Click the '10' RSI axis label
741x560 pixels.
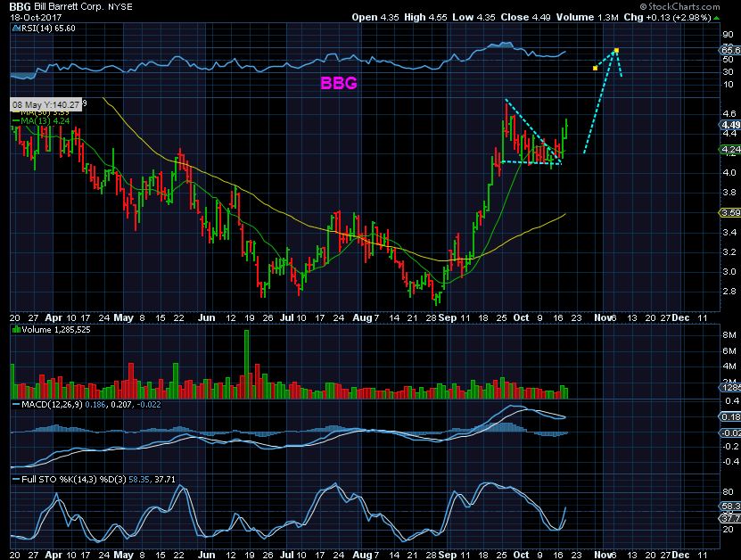(728, 85)
